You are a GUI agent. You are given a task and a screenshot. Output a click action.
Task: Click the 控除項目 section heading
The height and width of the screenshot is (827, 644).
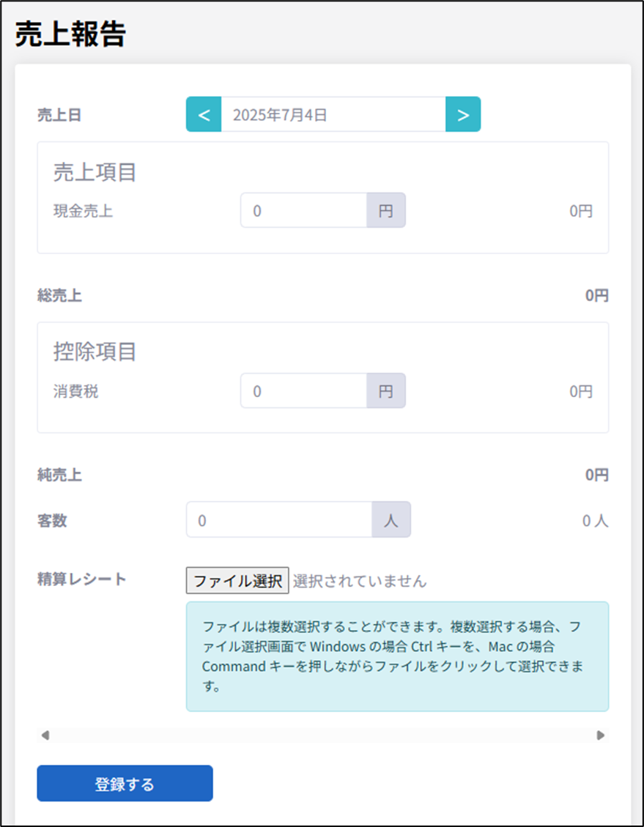click(95, 352)
